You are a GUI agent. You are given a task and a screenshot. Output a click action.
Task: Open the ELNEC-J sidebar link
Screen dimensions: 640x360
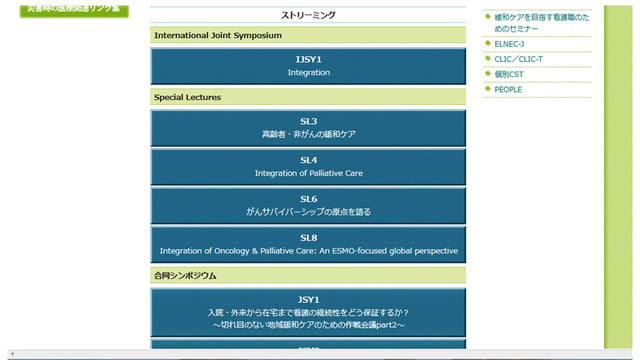509,44
